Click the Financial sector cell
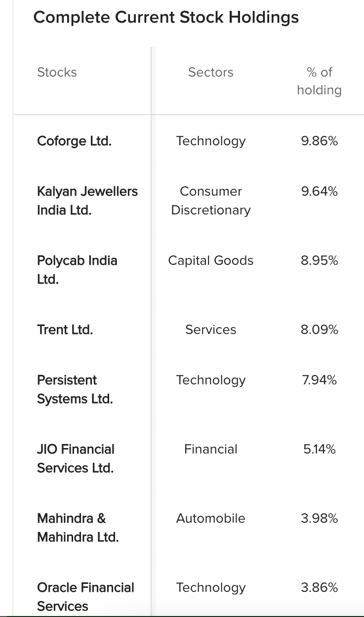The image size is (364, 617). click(x=211, y=449)
